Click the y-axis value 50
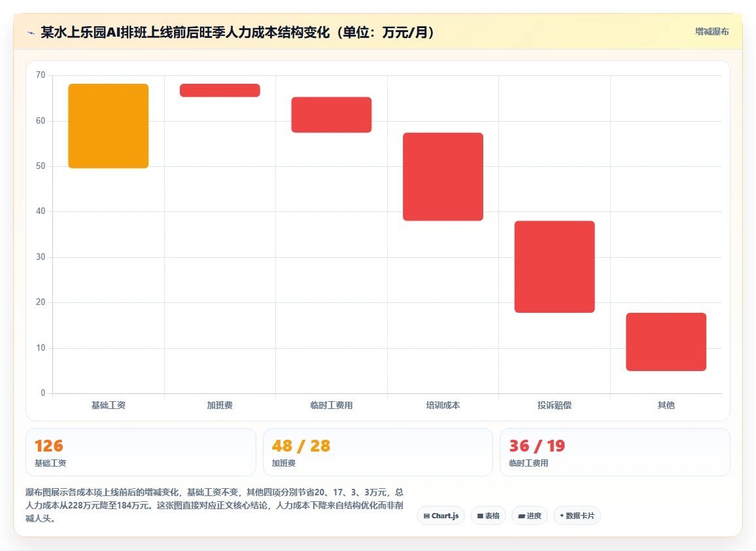Viewport: 756px width, 551px height. coord(41,166)
